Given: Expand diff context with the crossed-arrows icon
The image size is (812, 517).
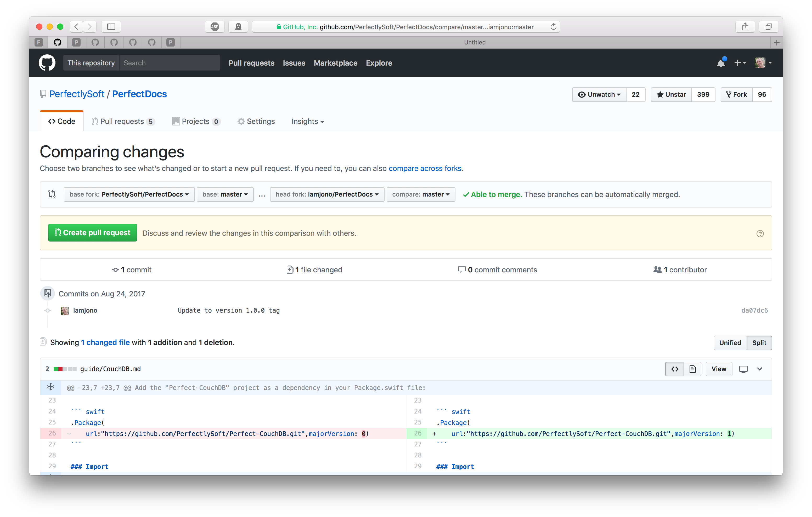Looking at the screenshot, I should coord(51,387).
